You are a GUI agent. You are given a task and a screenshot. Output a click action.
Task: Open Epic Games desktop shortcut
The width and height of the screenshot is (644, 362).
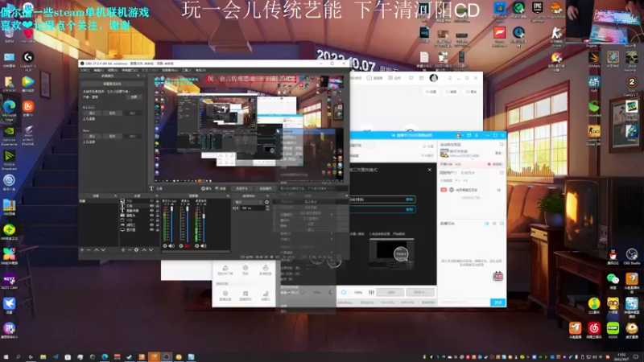click(537, 10)
